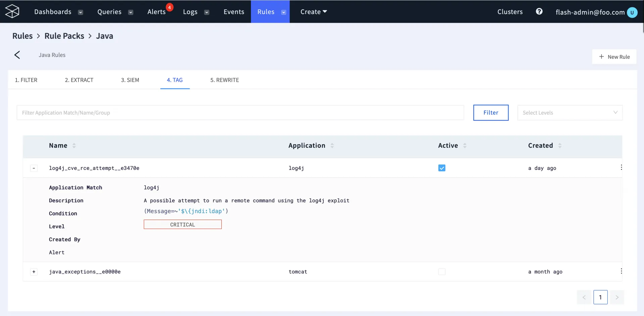Click the red Alerts badge showing 4
The width and height of the screenshot is (644, 316).
tap(169, 7)
